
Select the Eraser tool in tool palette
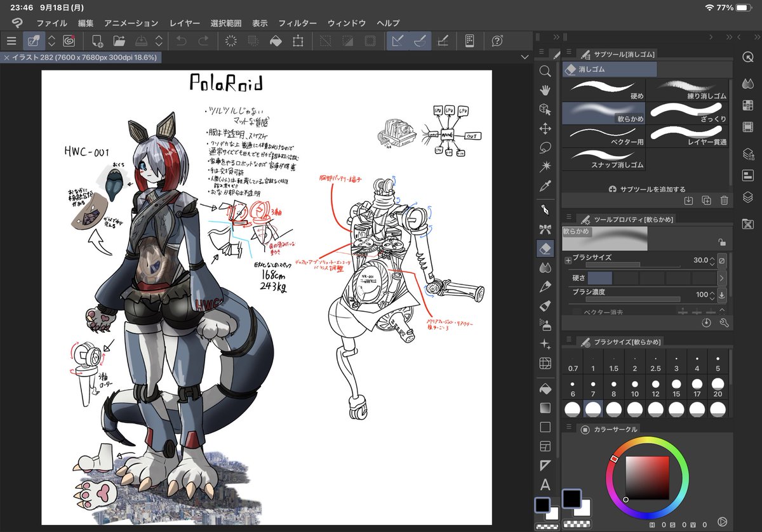(545, 248)
